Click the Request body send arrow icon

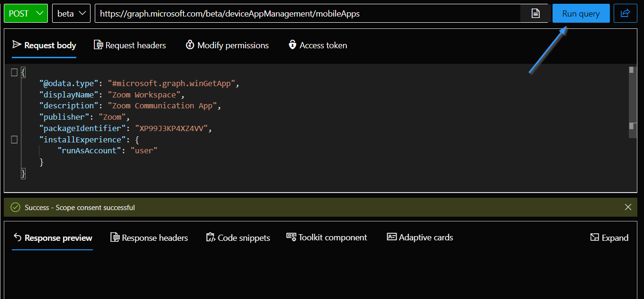tap(17, 45)
